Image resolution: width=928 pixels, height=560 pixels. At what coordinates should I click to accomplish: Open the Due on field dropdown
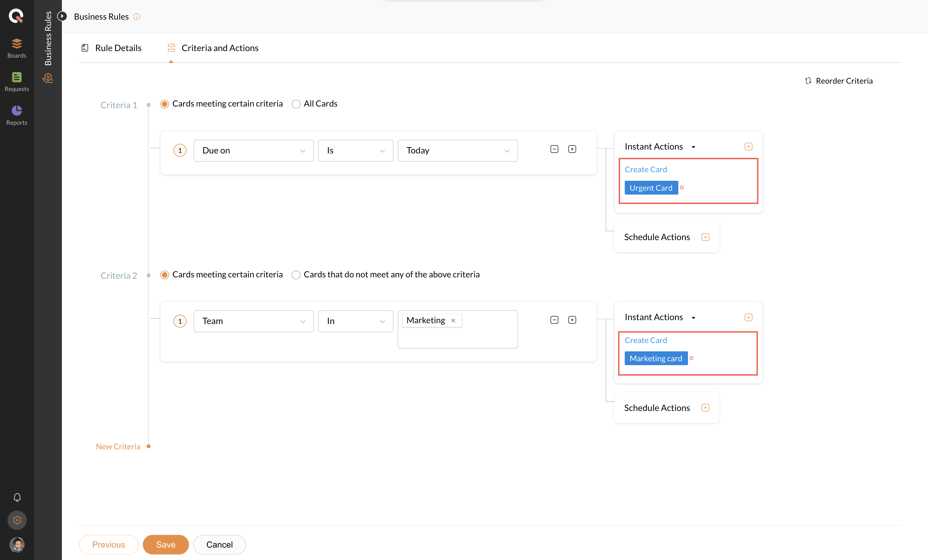coord(254,150)
